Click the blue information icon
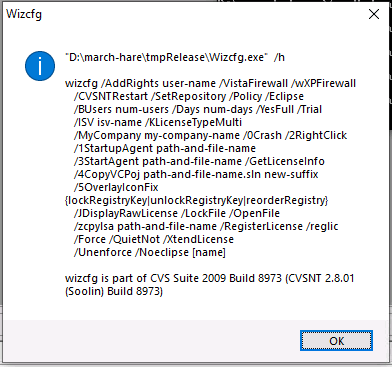This screenshot has height=367, width=392. [x=40, y=66]
